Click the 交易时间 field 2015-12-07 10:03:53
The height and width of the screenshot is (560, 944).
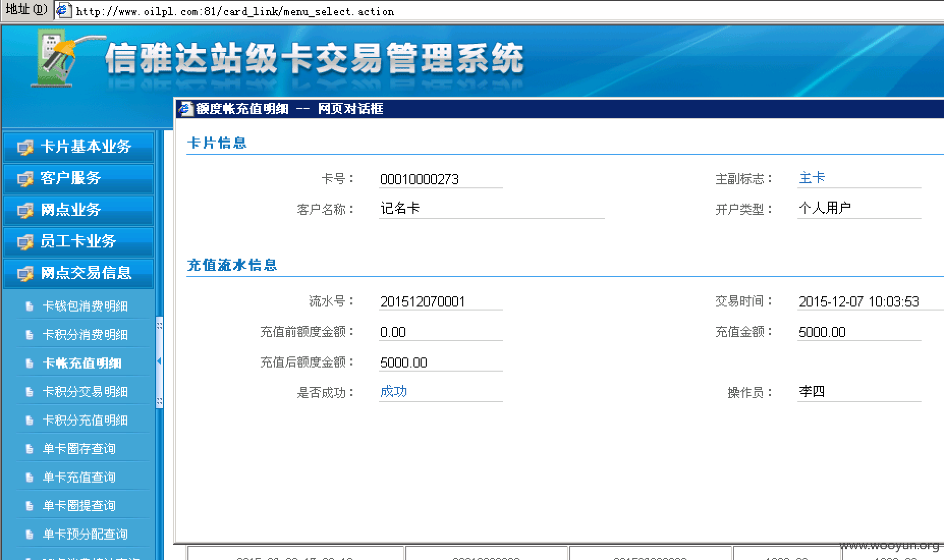(x=871, y=301)
